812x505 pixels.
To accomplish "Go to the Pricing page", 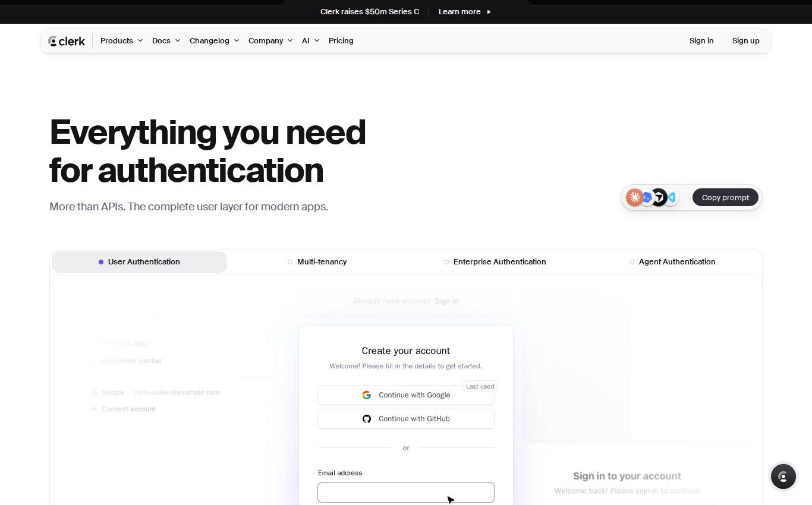I will pos(341,41).
